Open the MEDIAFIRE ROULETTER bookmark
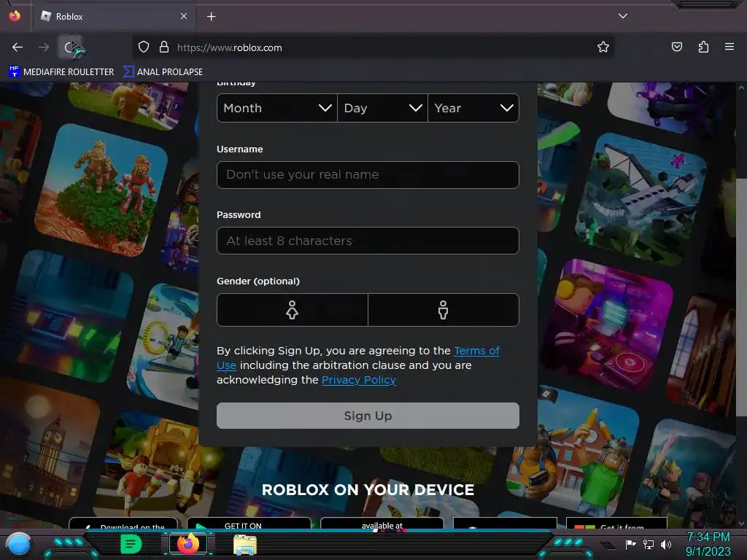 click(x=61, y=72)
